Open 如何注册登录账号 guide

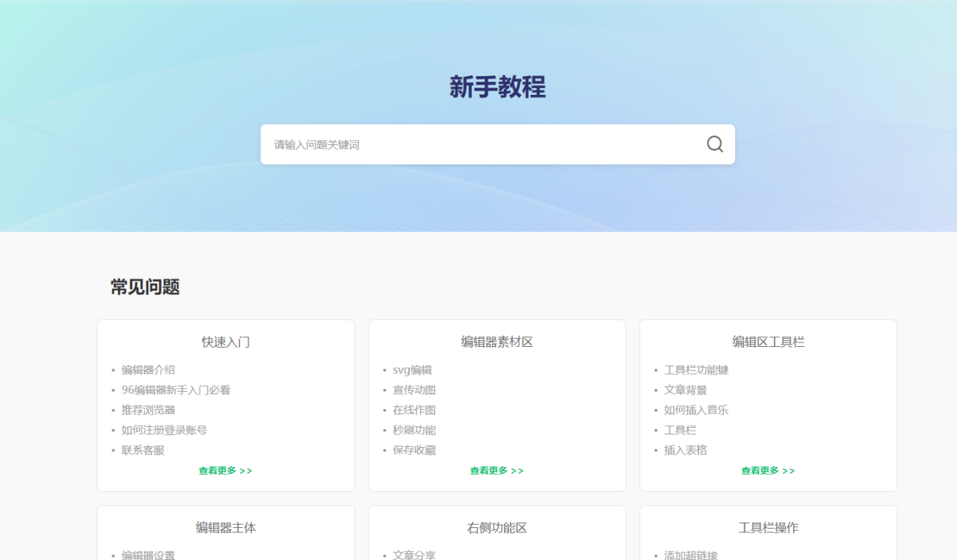[164, 431]
